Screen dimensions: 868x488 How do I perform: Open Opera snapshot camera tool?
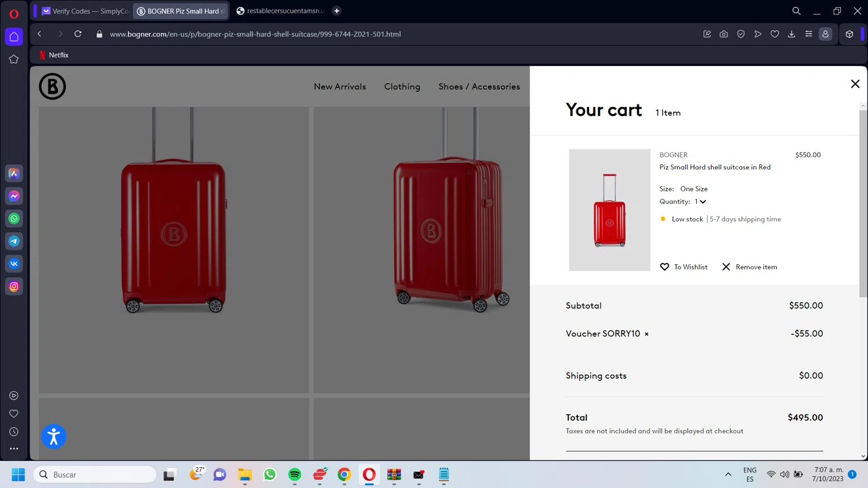[723, 34]
